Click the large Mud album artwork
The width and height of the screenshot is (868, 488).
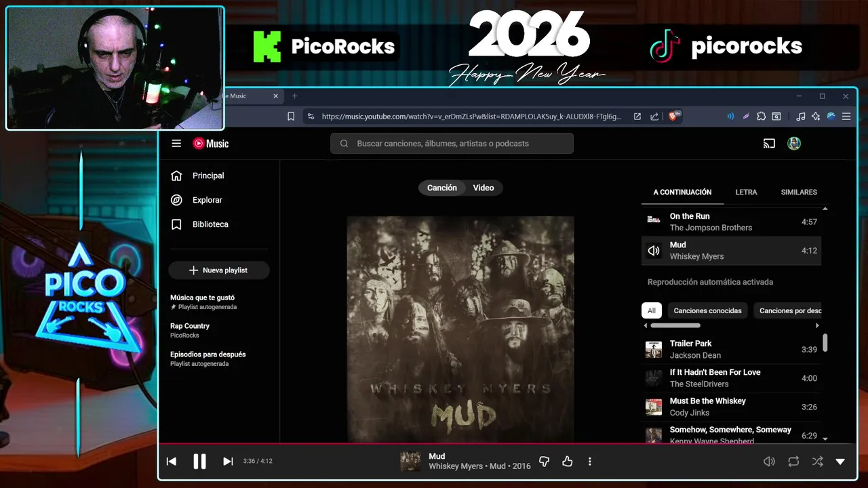tap(460, 329)
